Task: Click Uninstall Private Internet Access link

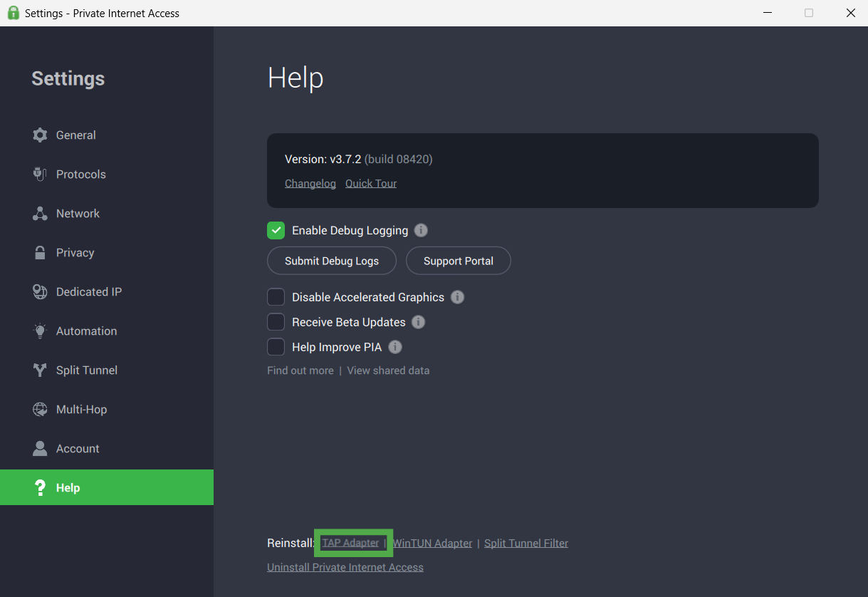Action: [345, 567]
